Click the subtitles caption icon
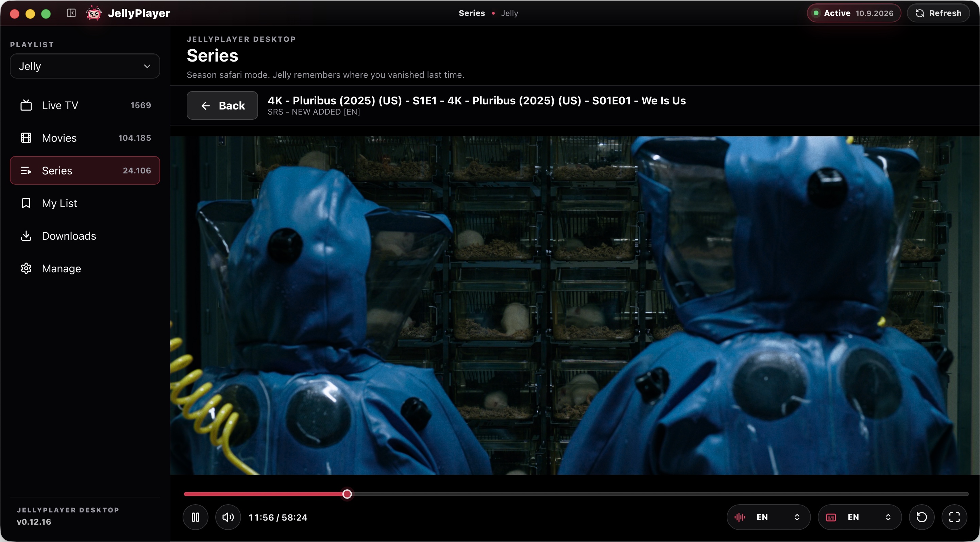The height and width of the screenshot is (542, 980). click(831, 517)
